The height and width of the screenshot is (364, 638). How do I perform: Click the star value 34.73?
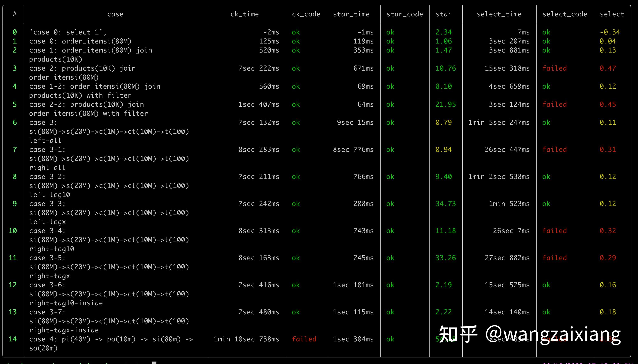pos(445,204)
